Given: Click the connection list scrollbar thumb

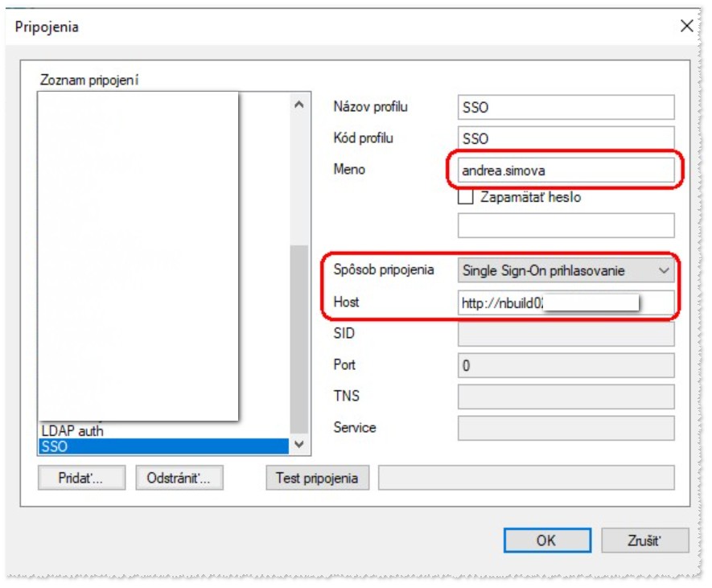Looking at the screenshot, I should [x=298, y=338].
